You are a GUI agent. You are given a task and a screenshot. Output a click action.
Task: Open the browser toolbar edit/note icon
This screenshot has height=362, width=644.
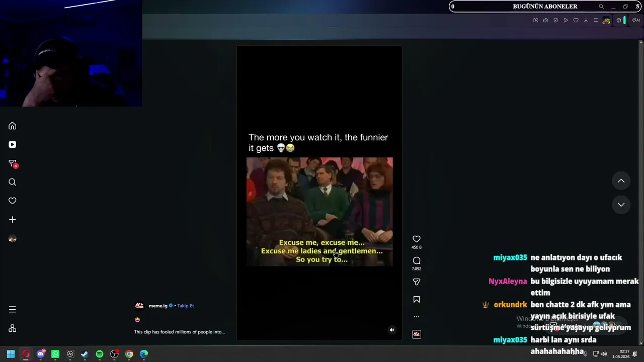[535, 20]
